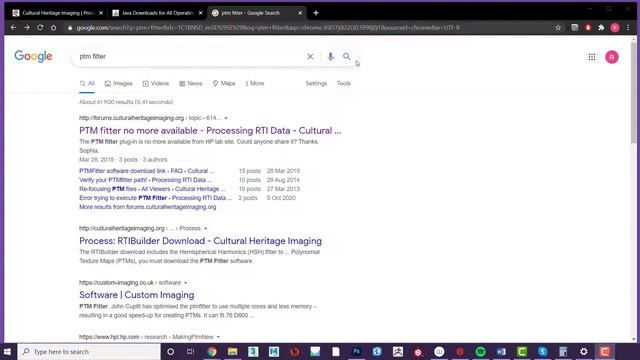Open PTM fitter no more available result

tap(210, 131)
